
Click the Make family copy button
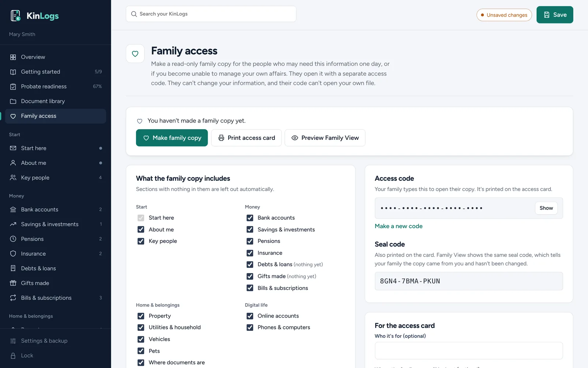pyautogui.click(x=172, y=138)
